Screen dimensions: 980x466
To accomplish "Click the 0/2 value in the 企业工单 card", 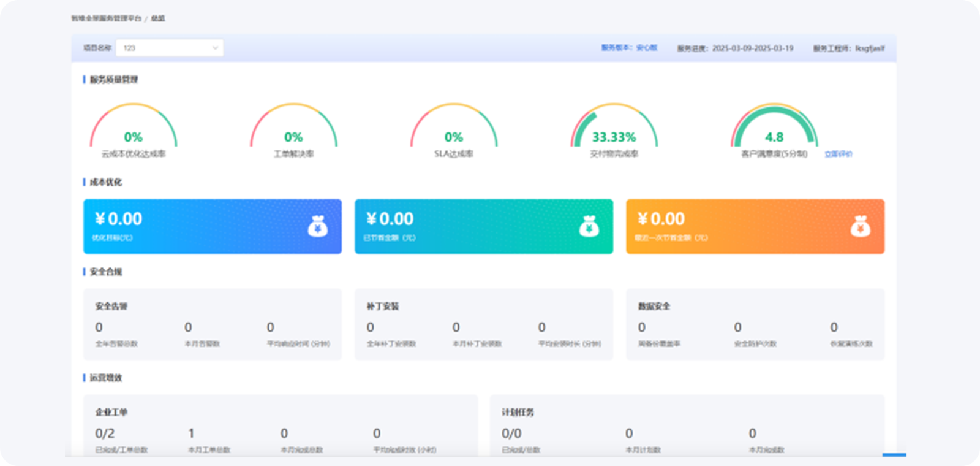I will (105, 434).
